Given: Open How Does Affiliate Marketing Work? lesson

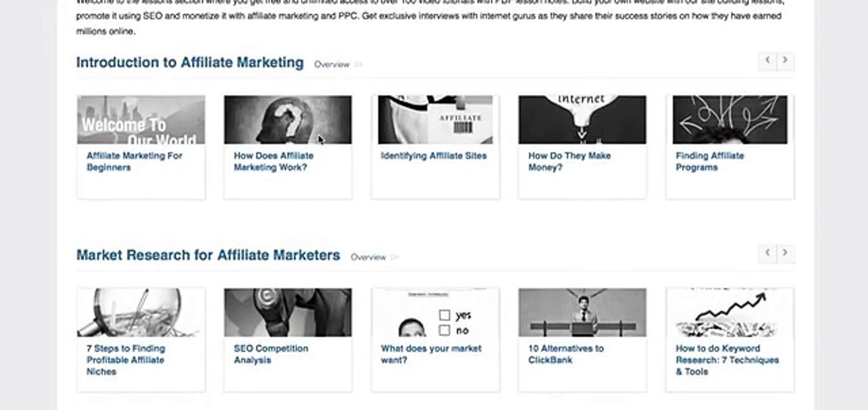Looking at the screenshot, I should coord(274,161).
